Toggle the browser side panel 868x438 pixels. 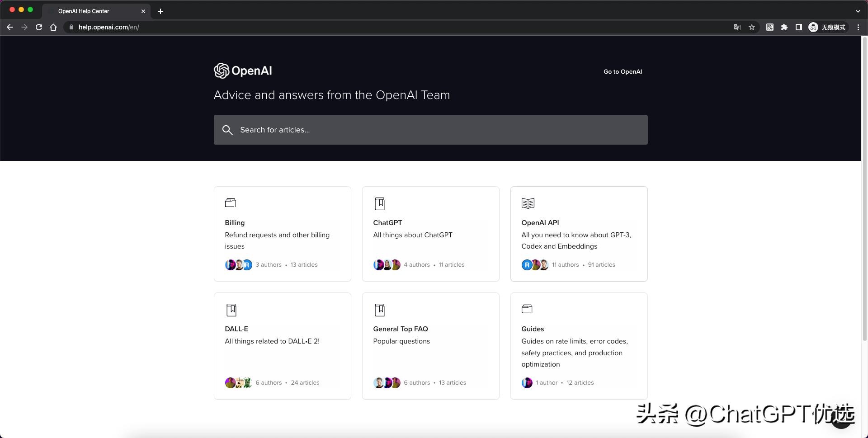click(799, 27)
